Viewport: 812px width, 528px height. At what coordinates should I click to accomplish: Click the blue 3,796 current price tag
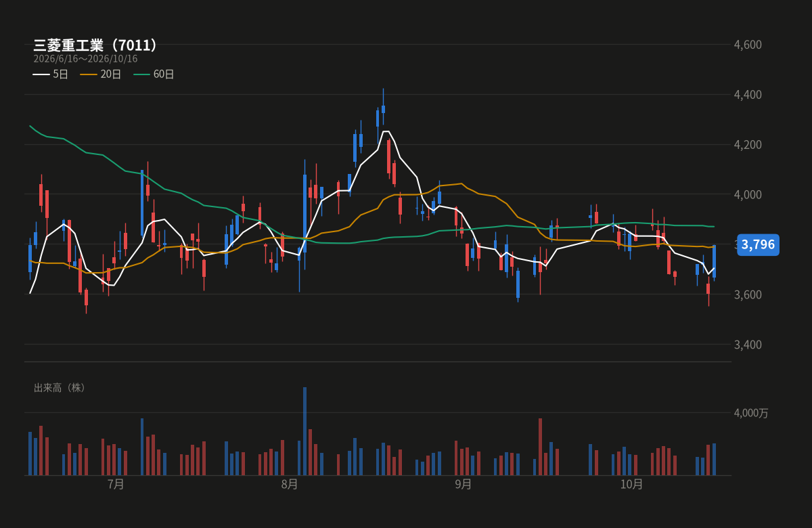point(758,244)
